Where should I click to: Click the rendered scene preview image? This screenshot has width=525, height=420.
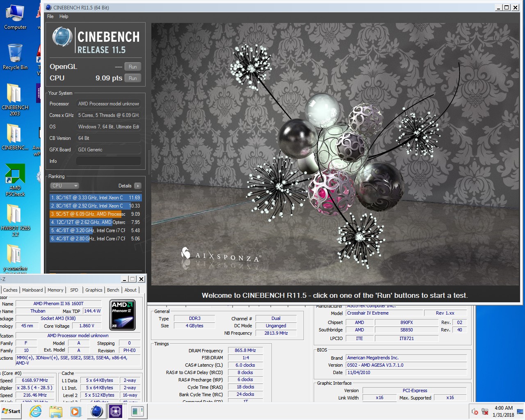(335, 154)
